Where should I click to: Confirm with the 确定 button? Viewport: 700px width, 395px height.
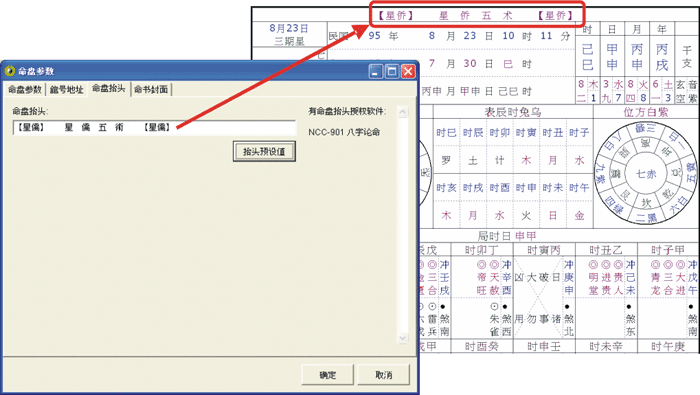pyautogui.click(x=328, y=375)
